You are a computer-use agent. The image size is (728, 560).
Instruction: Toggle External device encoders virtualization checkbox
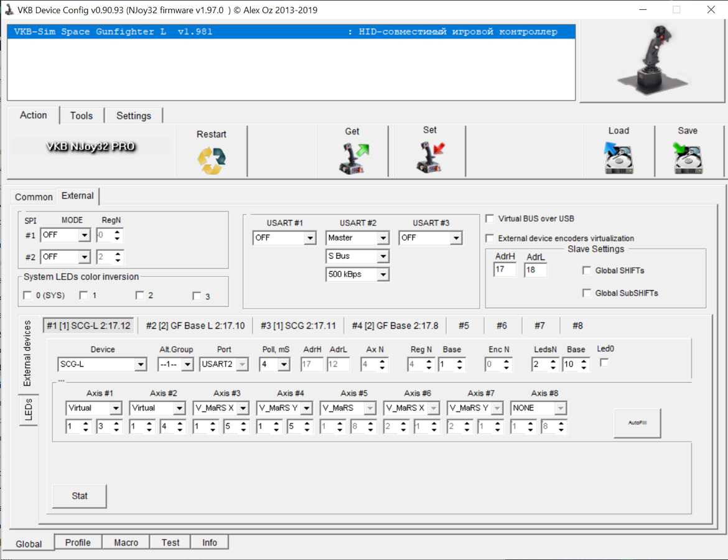(x=490, y=238)
